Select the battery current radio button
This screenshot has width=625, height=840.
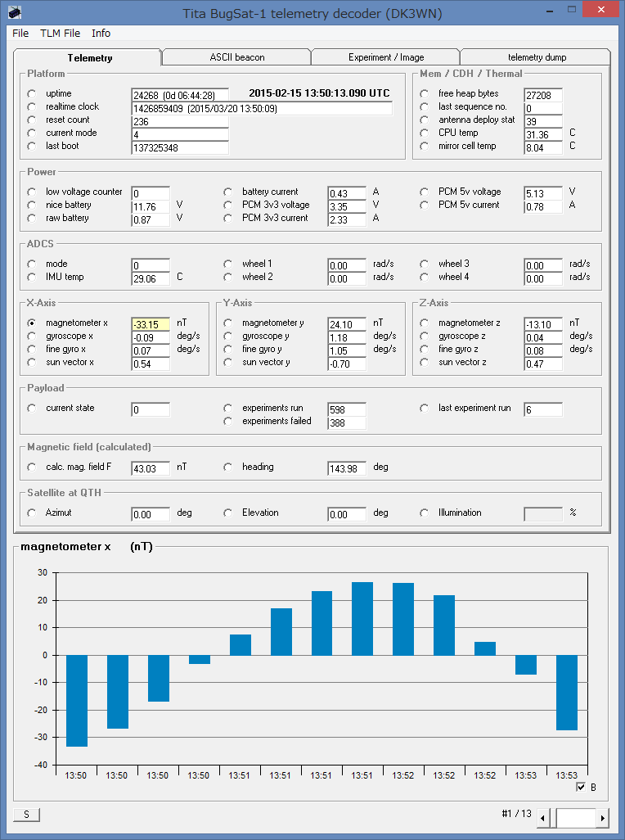tap(228, 192)
